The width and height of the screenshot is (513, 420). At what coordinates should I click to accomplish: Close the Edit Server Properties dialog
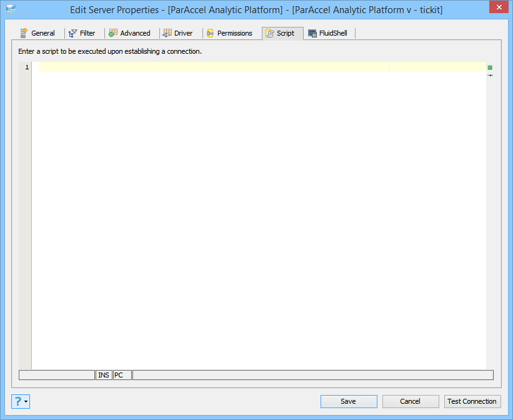[499, 7]
